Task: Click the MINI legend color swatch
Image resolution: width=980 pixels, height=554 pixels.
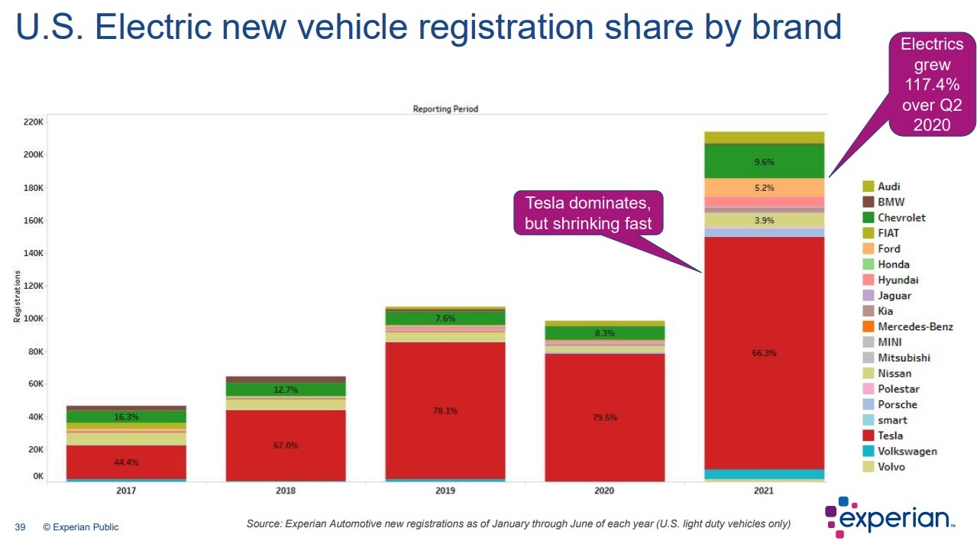Action: (868, 342)
